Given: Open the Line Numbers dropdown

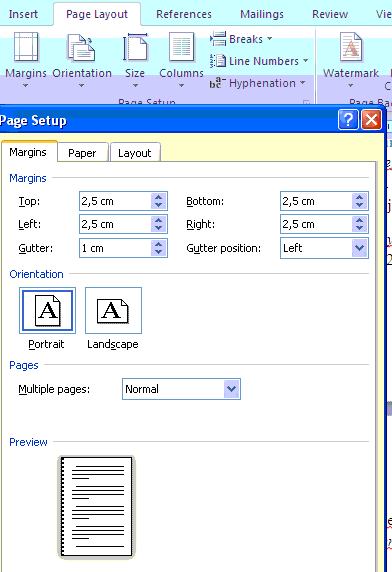Looking at the screenshot, I should click(259, 61).
